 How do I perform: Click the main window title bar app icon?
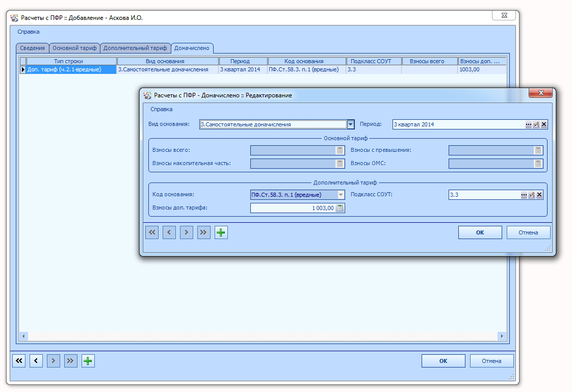[14, 18]
